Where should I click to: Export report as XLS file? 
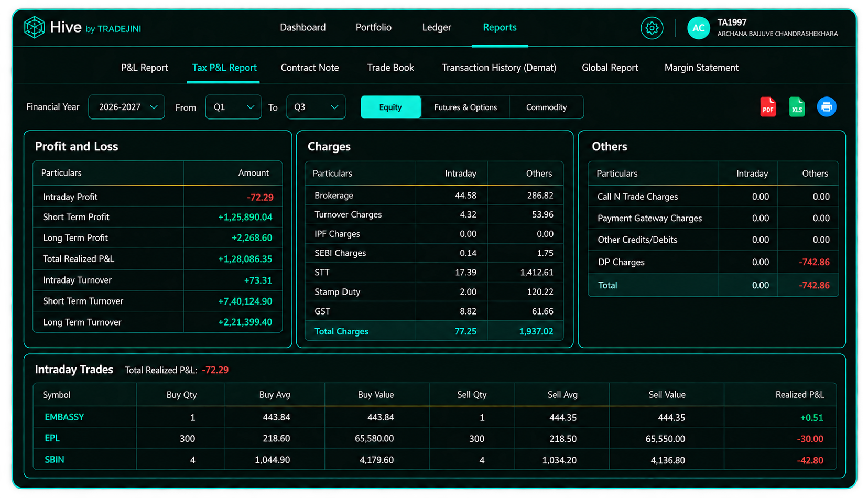797,107
